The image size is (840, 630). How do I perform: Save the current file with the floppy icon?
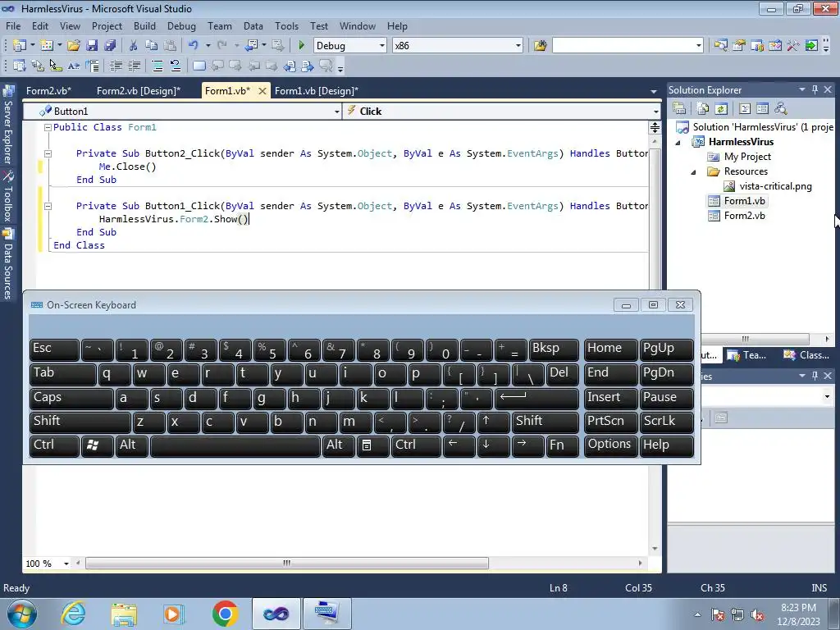point(92,46)
